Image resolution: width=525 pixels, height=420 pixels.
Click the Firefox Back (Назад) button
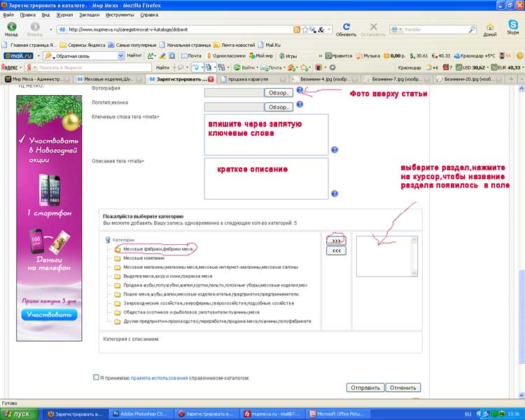[12, 28]
